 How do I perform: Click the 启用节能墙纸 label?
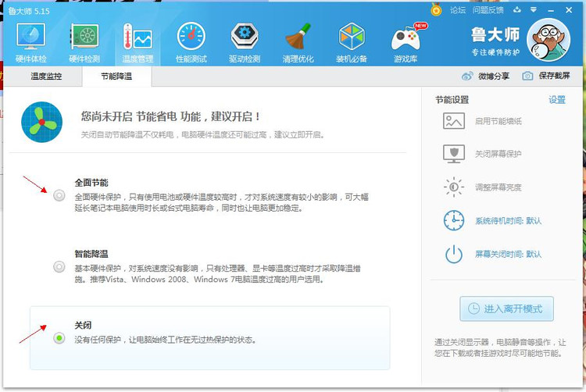click(498, 121)
